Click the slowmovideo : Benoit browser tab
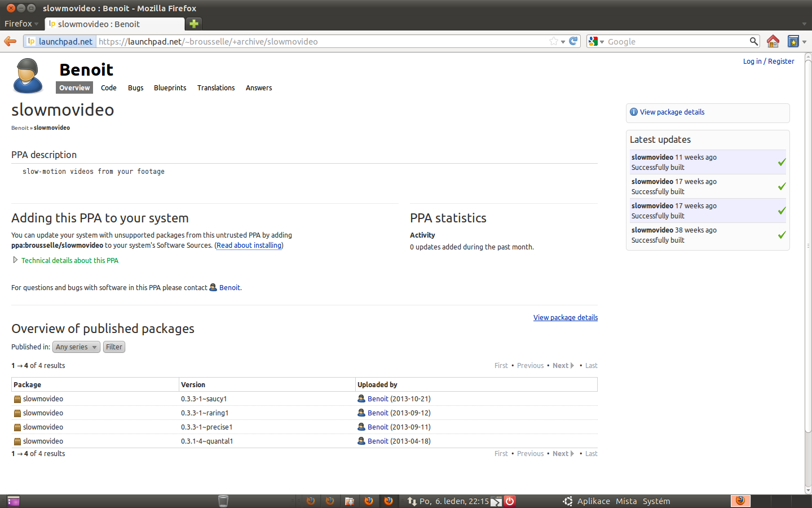The height and width of the screenshot is (508, 812). [x=114, y=24]
